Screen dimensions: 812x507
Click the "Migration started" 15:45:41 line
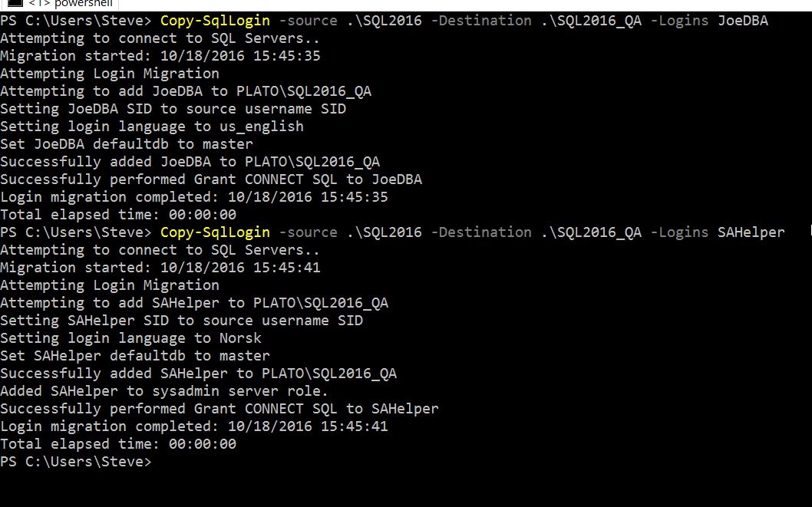click(x=160, y=268)
